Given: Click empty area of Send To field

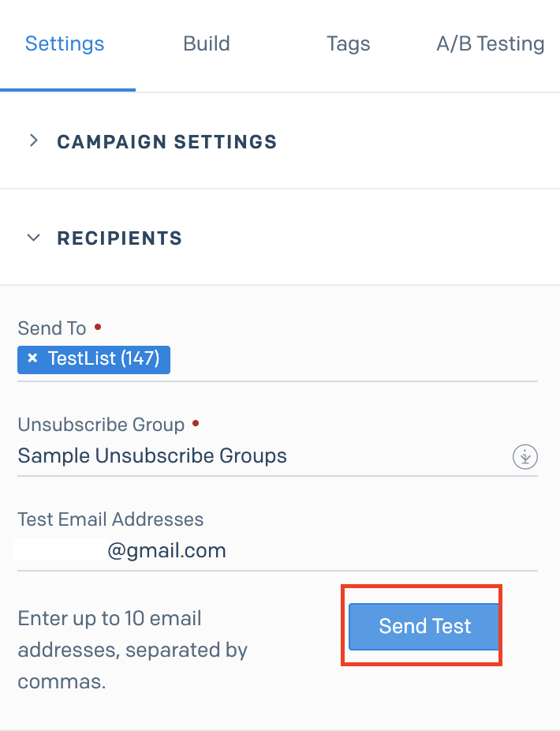Looking at the screenshot, I should (354, 360).
